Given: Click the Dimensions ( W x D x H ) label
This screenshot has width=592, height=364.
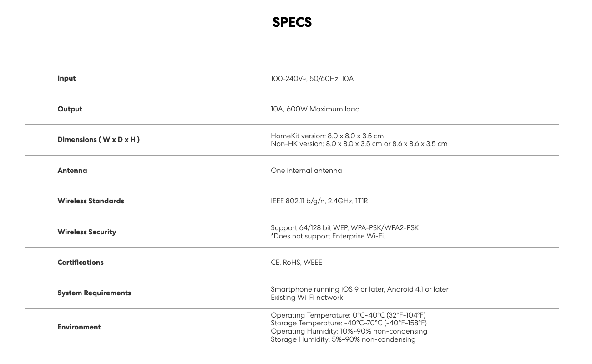Looking at the screenshot, I should coord(98,140).
